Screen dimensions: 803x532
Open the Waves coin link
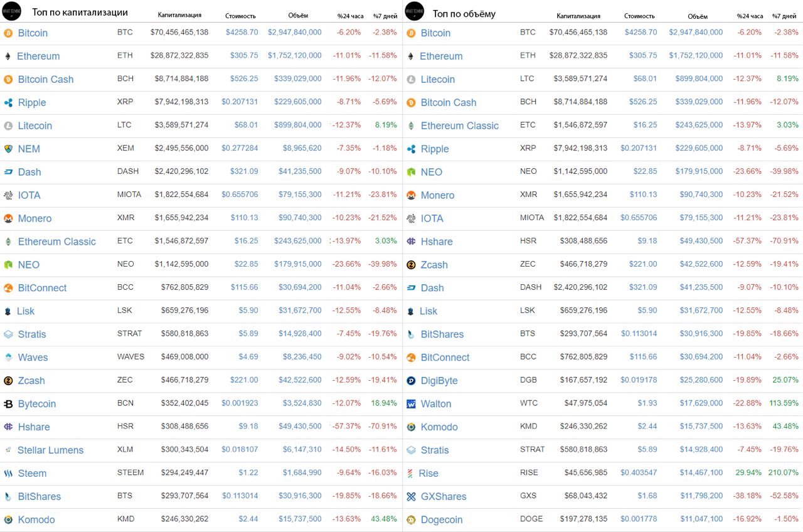(x=33, y=358)
